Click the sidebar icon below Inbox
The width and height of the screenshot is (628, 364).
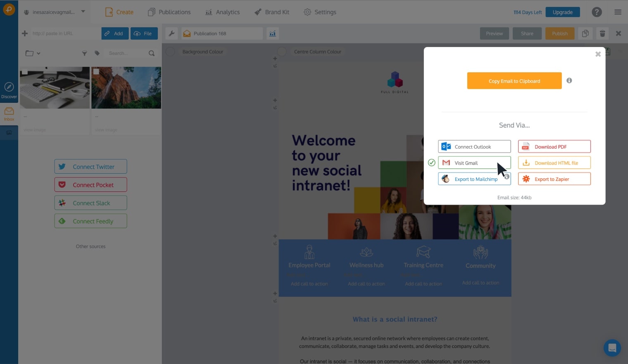(x=9, y=132)
